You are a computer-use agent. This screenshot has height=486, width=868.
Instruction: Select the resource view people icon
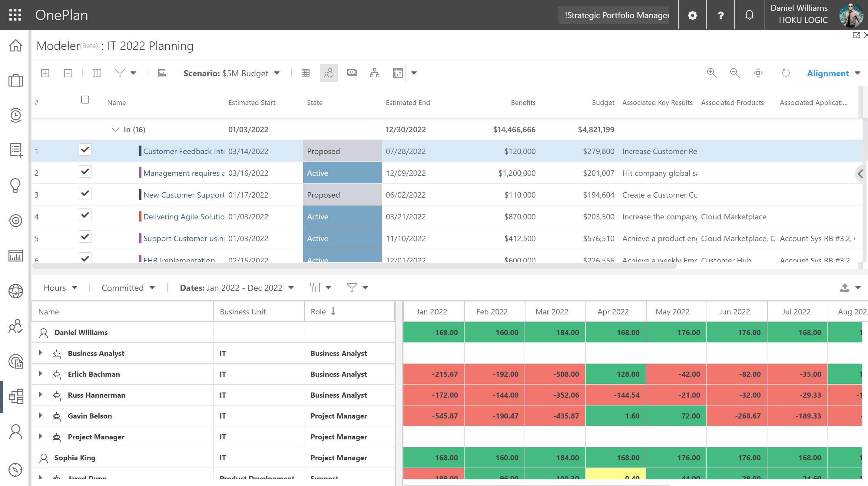coord(329,73)
